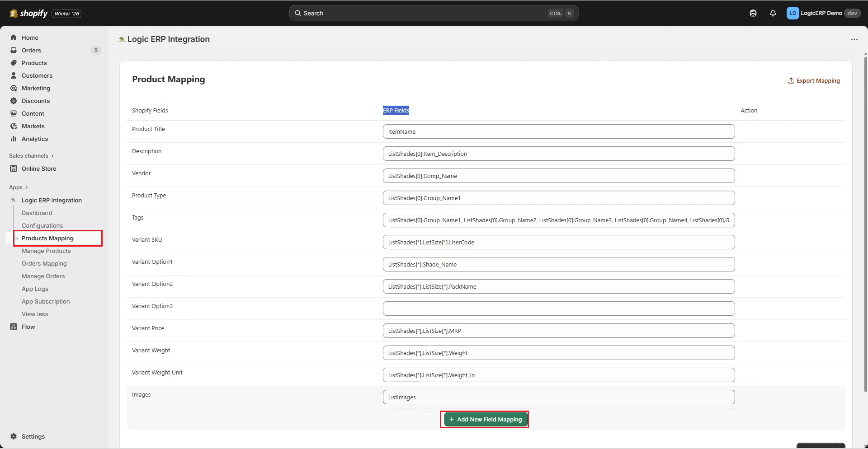The image size is (868, 449).
Task: Open Manage Products in sidebar
Action: tap(46, 251)
